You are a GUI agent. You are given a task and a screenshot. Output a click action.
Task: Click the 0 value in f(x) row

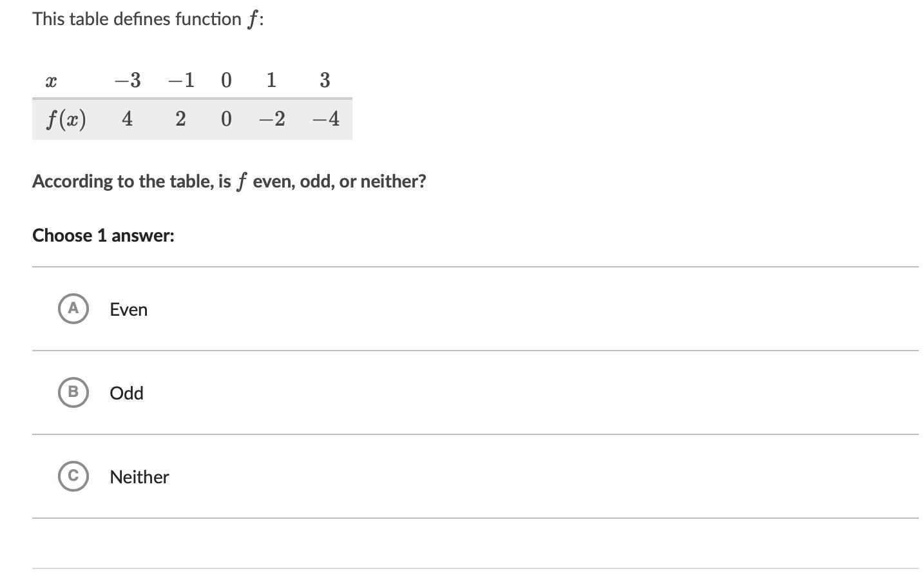[x=226, y=119]
